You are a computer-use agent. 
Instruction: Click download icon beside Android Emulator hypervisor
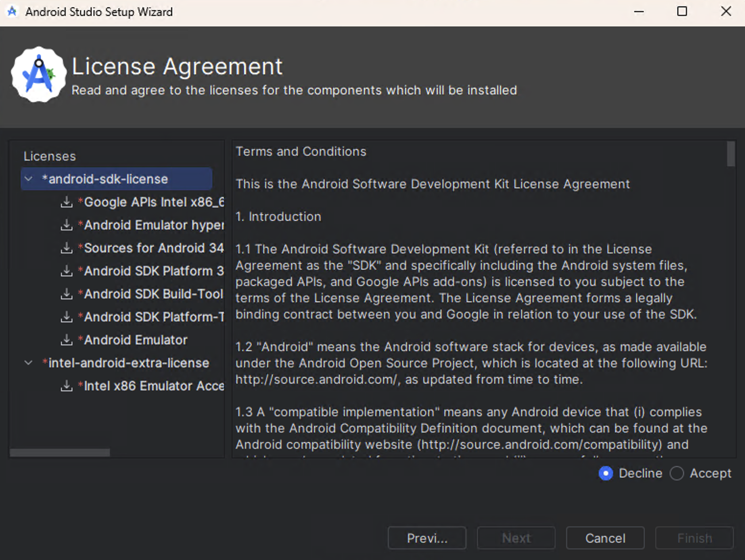coord(67,225)
